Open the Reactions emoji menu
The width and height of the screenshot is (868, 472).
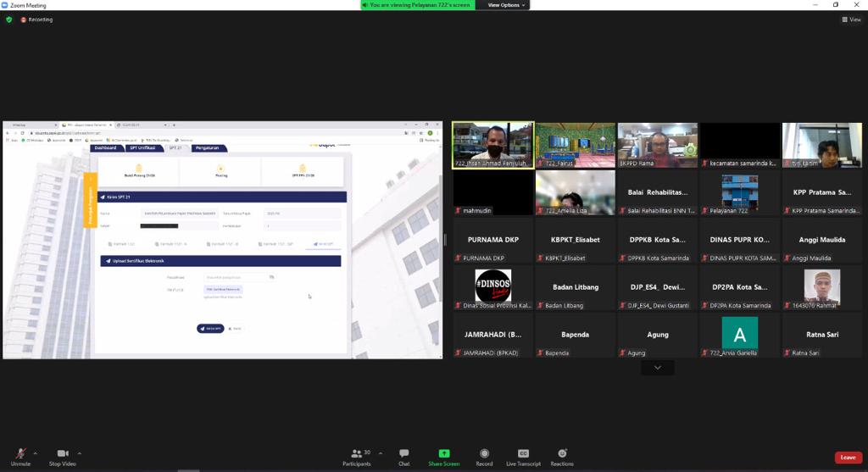coord(561,454)
